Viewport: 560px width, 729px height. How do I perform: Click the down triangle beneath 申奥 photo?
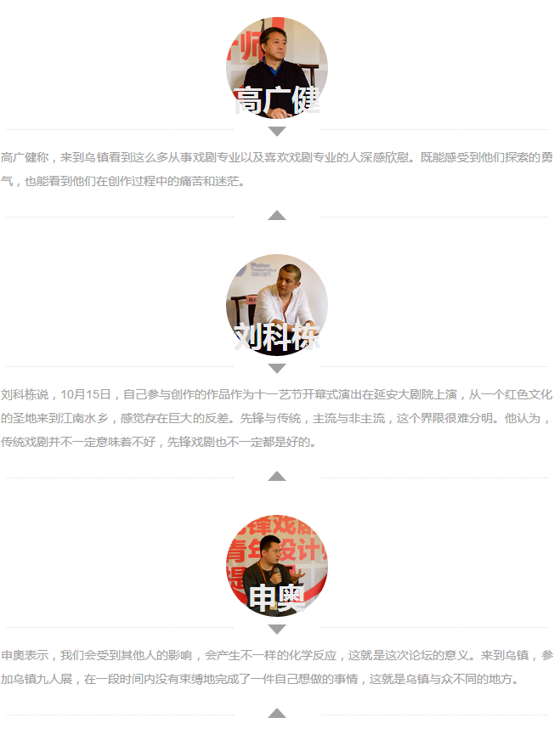click(x=277, y=629)
